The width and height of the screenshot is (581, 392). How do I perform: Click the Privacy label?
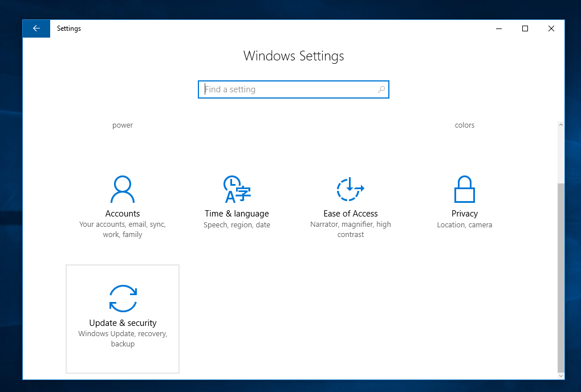click(465, 214)
